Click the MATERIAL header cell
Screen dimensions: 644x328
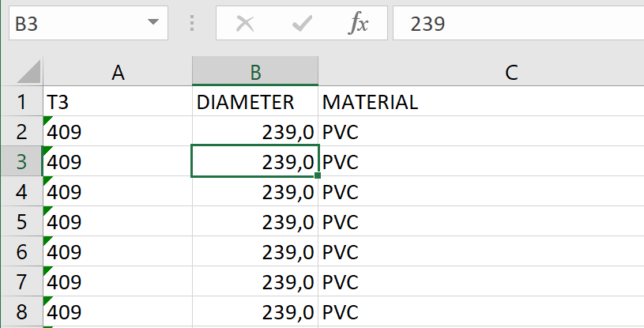481,102
